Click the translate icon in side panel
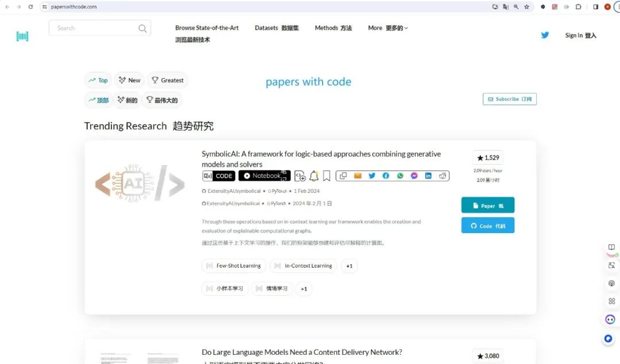 coord(612,265)
